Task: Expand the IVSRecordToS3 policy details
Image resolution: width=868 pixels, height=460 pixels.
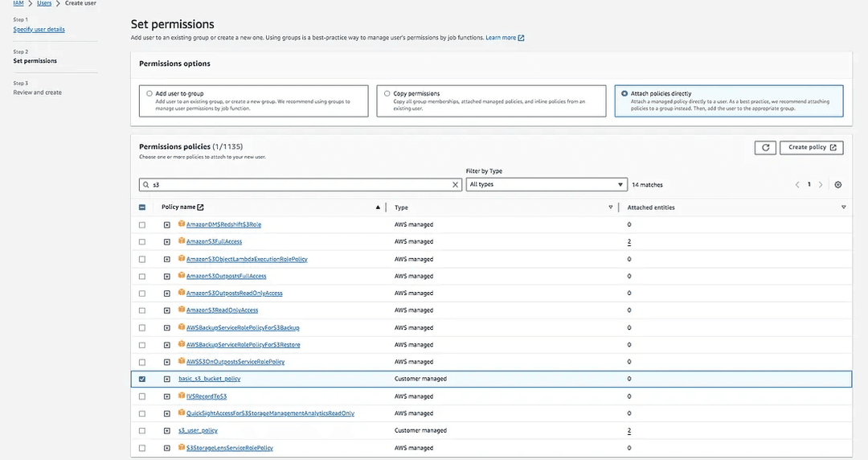Action: [166, 396]
